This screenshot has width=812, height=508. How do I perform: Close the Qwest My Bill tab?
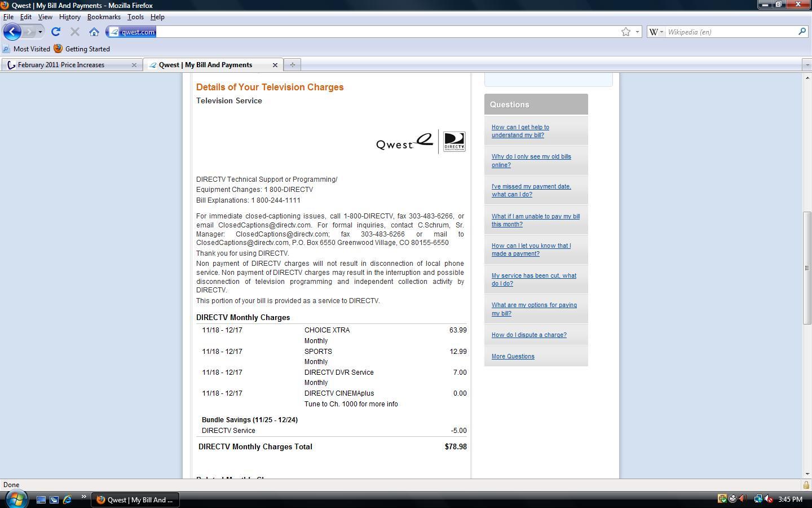(x=275, y=65)
